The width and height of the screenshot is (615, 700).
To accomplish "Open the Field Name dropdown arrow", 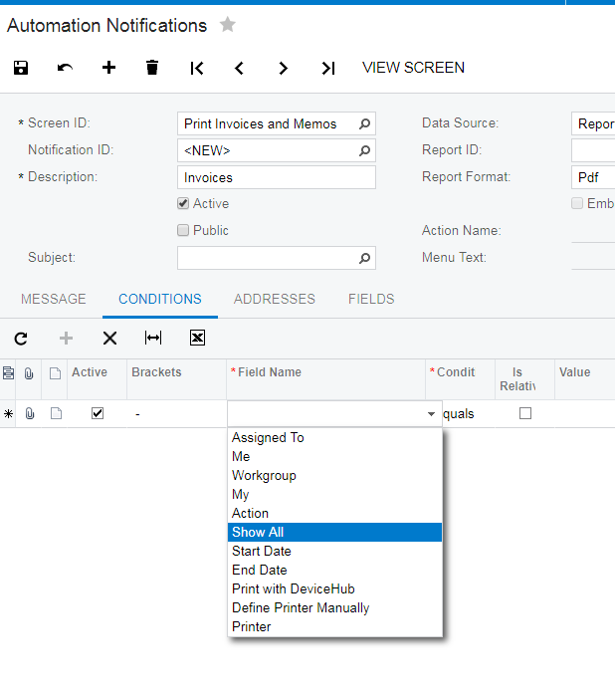I will point(431,413).
